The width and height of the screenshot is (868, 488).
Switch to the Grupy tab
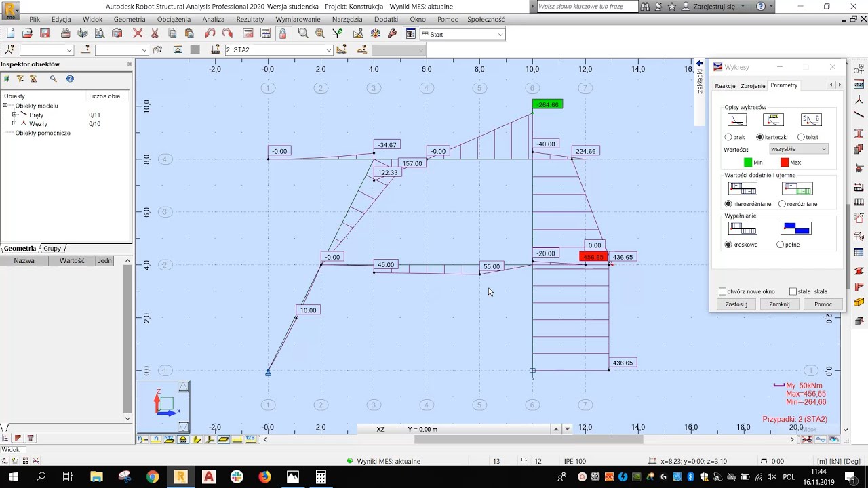click(x=52, y=249)
